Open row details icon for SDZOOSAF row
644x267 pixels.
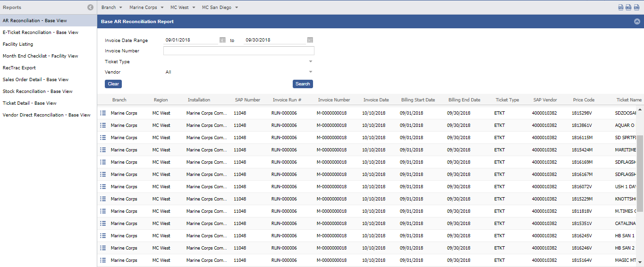pyautogui.click(x=102, y=113)
